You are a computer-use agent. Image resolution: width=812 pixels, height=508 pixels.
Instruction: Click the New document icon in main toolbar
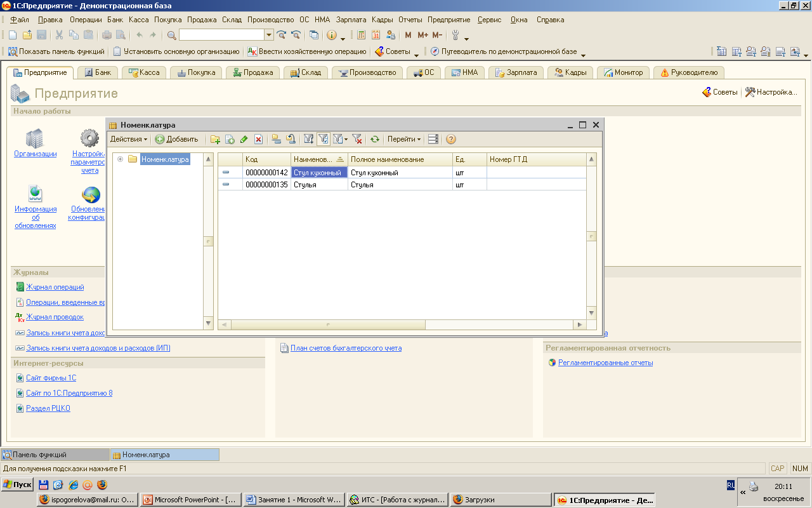[13, 35]
